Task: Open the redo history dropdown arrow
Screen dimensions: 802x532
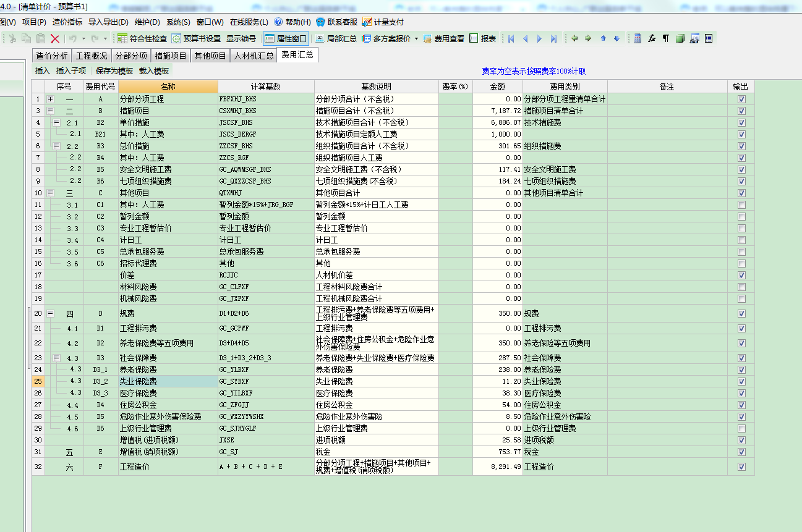Action: [x=105, y=38]
